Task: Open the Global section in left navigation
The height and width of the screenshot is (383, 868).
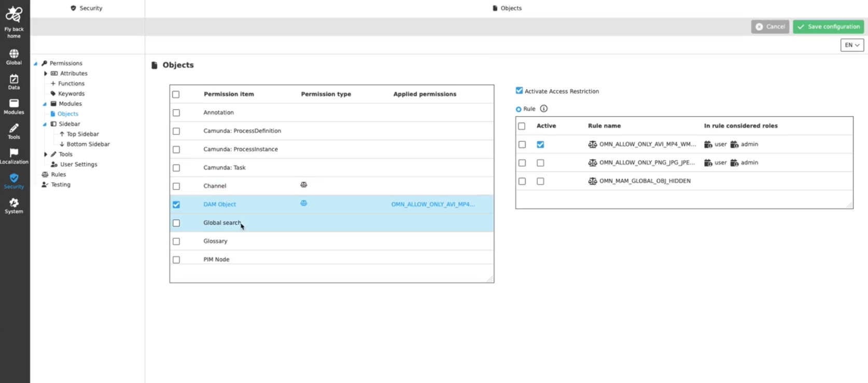Action: (14, 54)
